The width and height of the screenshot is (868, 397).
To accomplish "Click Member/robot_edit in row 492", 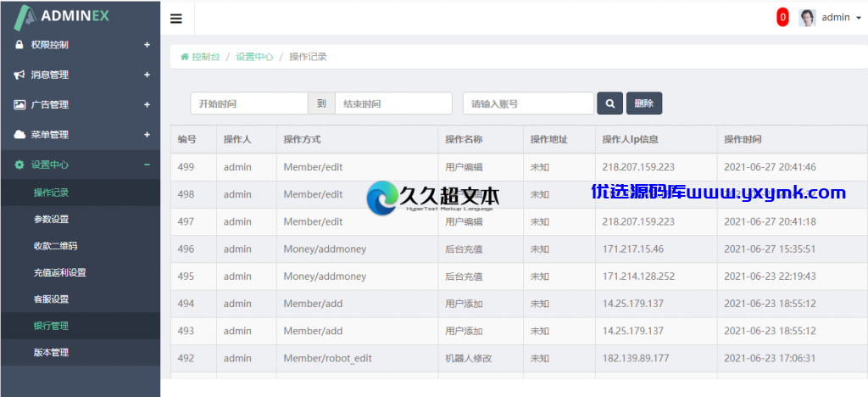I will (328, 358).
